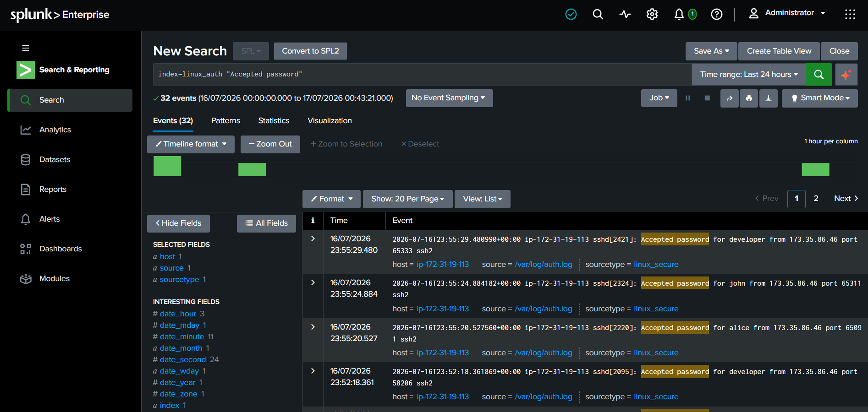
Task: Expand the 23:55:29.480 event row
Action: [x=313, y=239]
